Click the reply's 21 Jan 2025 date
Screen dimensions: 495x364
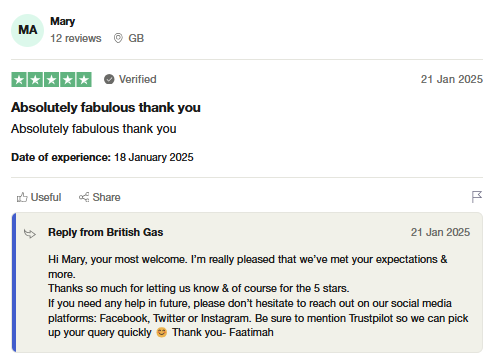click(440, 232)
